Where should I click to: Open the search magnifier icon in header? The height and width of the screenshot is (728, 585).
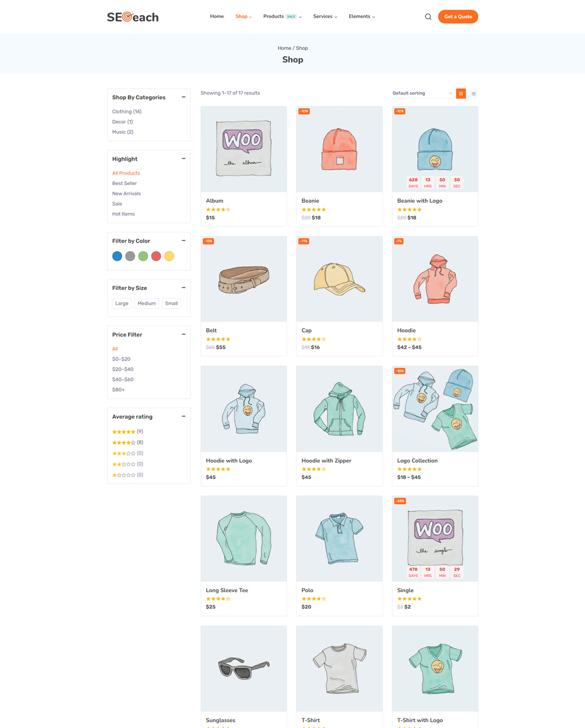tap(428, 17)
